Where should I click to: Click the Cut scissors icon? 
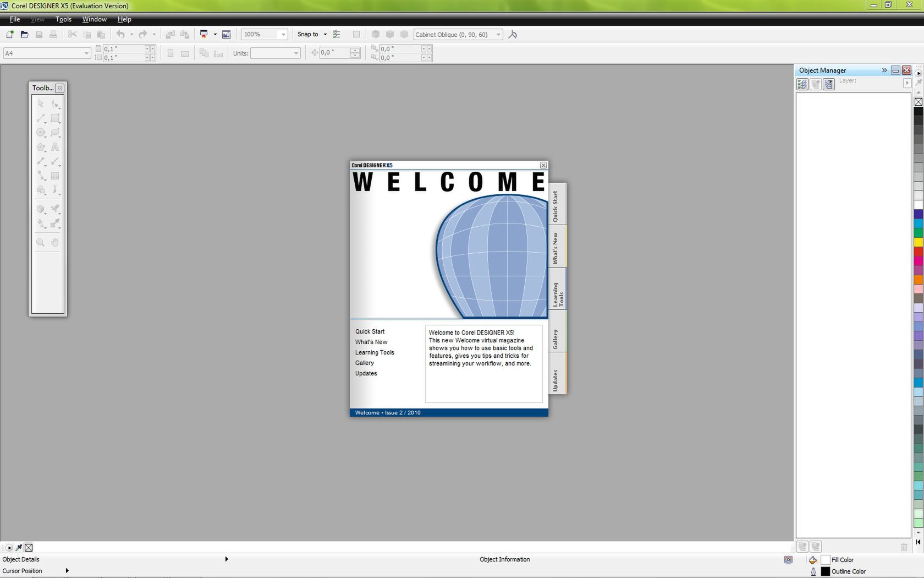(x=72, y=34)
